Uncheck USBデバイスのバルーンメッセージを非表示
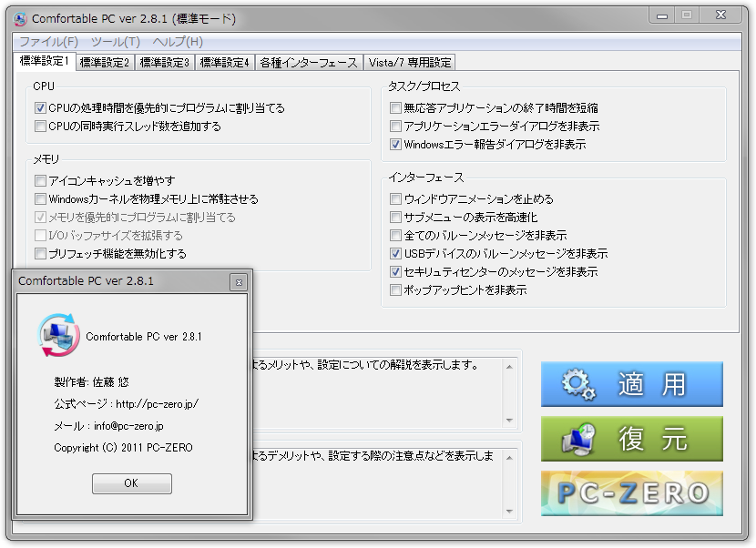The height and width of the screenshot is (548, 756). (395, 253)
